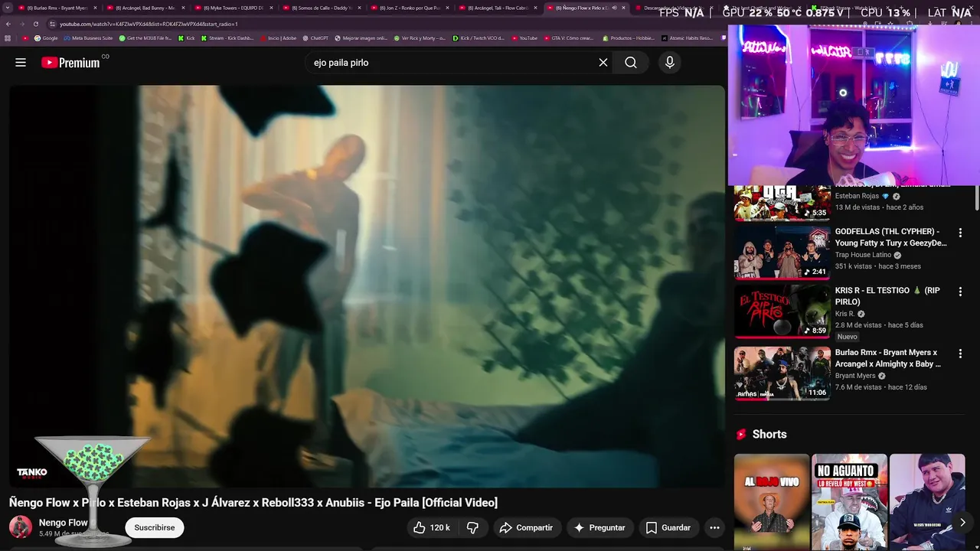Visit the Kris R. channel name
980x551 pixels.
coord(844,314)
